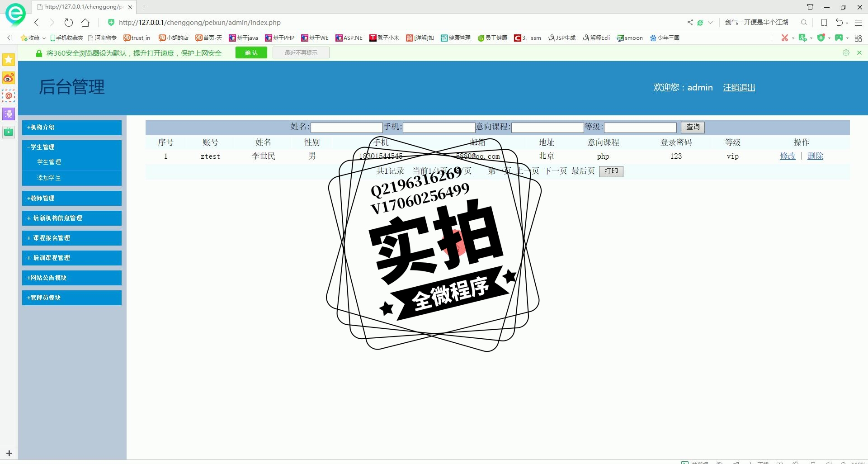Click the mobile device view icon
This screenshot has height=464, width=868.
coord(824,22)
